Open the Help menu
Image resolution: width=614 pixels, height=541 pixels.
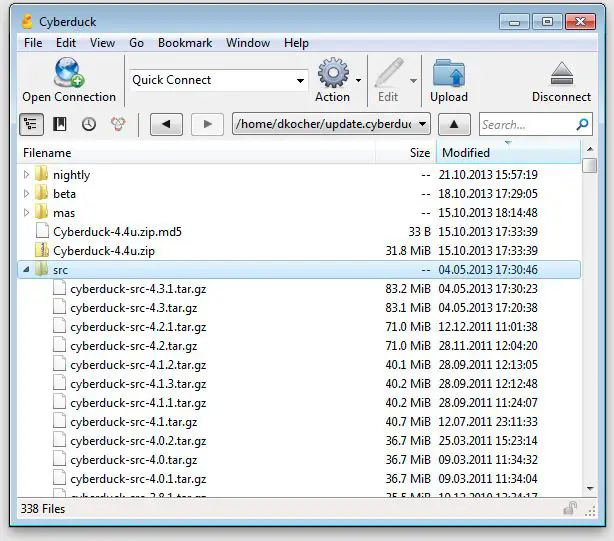coord(296,43)
